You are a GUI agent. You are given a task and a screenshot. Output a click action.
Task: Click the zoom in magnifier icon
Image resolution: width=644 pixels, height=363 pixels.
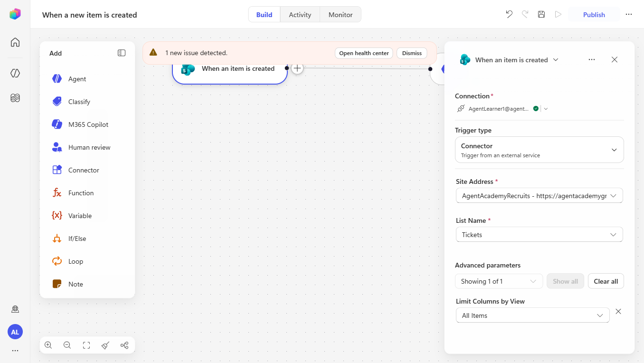(x=48, y=345)
